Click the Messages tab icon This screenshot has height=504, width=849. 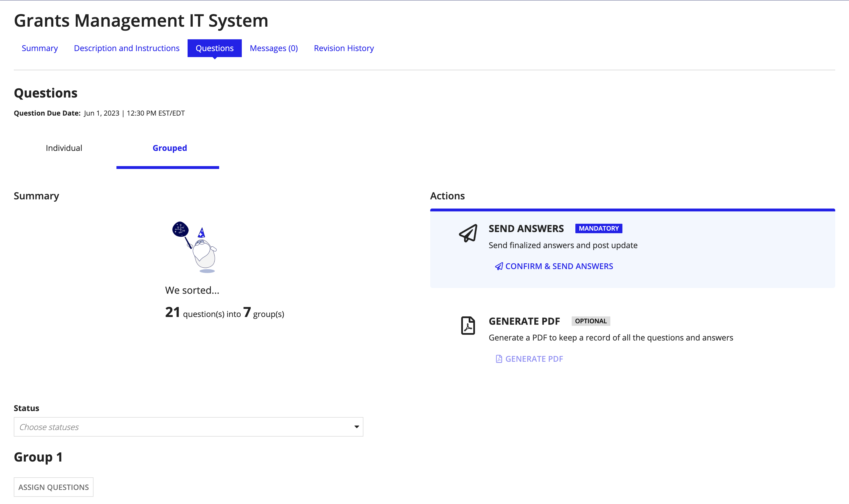tap(274, 48)
